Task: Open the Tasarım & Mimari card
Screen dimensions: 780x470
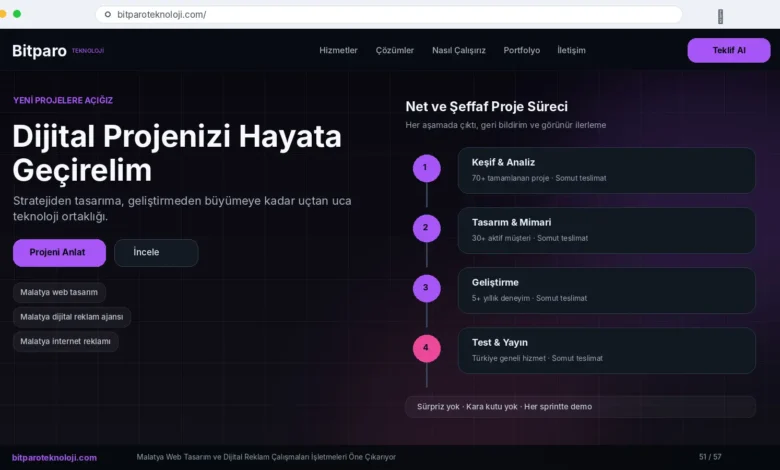Action: pos(606,230)
